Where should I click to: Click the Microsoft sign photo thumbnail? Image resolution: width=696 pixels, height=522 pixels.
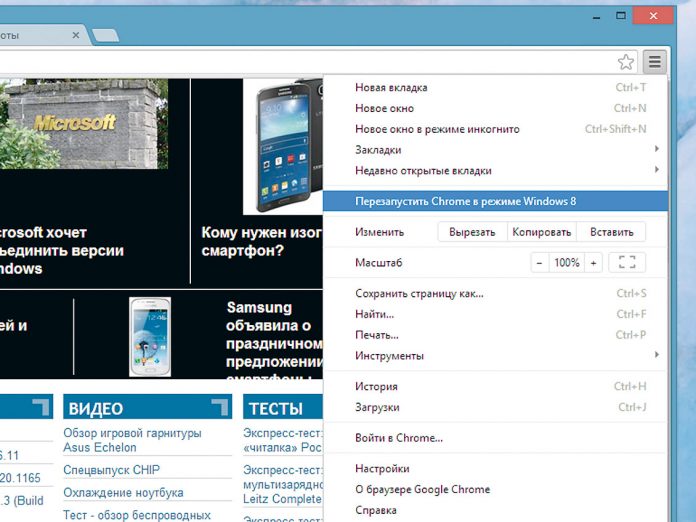tap(84, 124)
